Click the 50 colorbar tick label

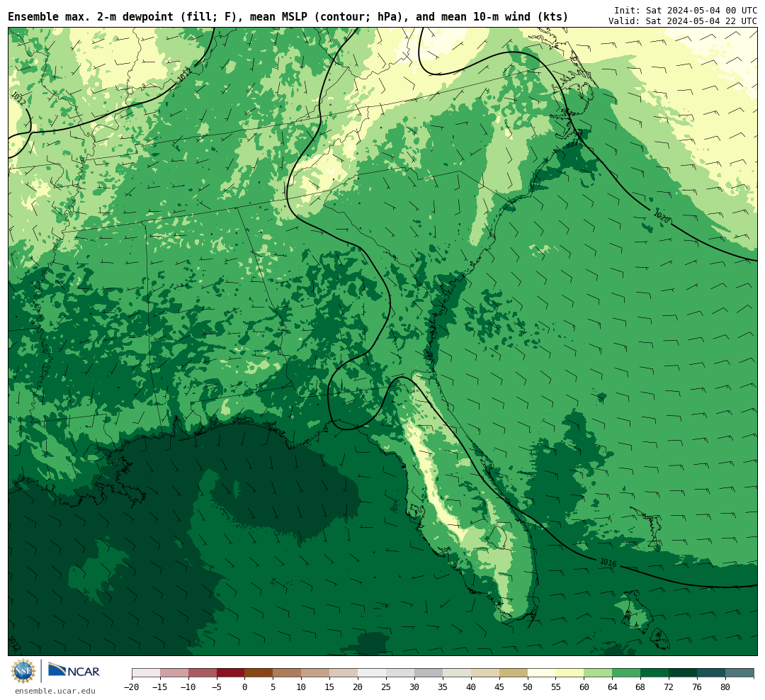coord(528,687)
